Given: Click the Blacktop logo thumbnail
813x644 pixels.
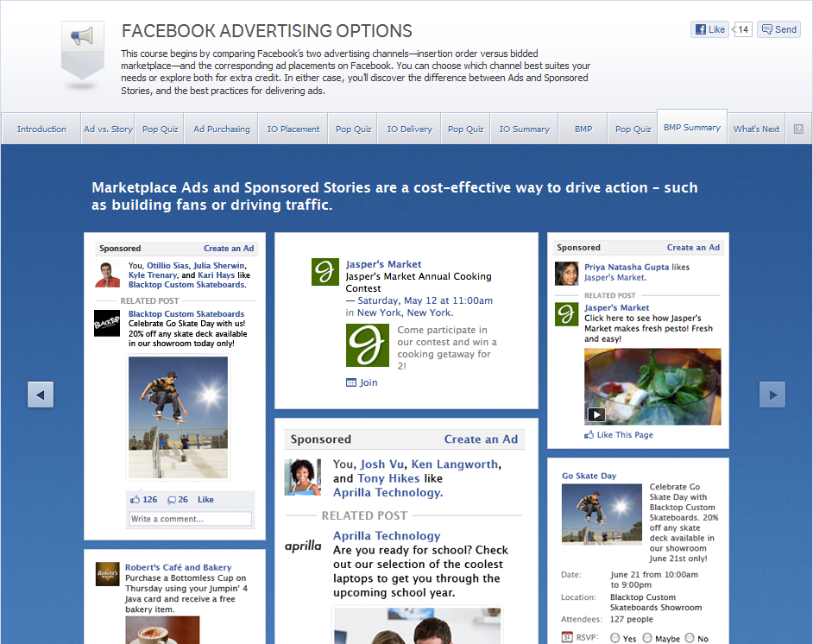Looking at the screenshot, I should click(107, 324).
